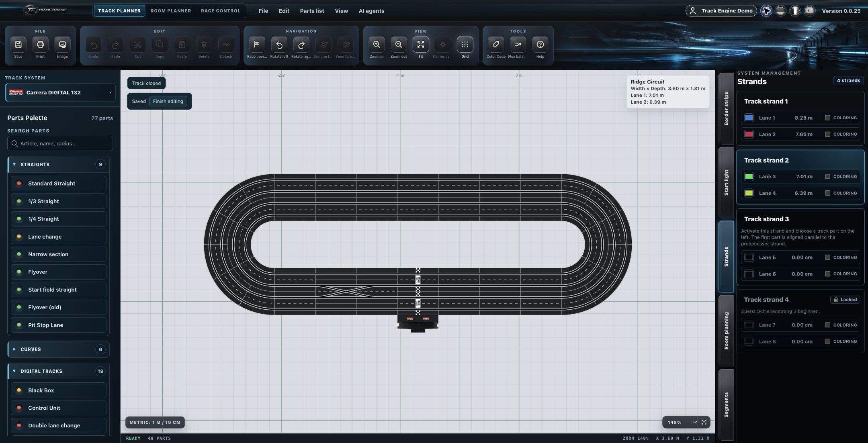Enable COLORING checkbox for Lane 4

tap(827, 193)
